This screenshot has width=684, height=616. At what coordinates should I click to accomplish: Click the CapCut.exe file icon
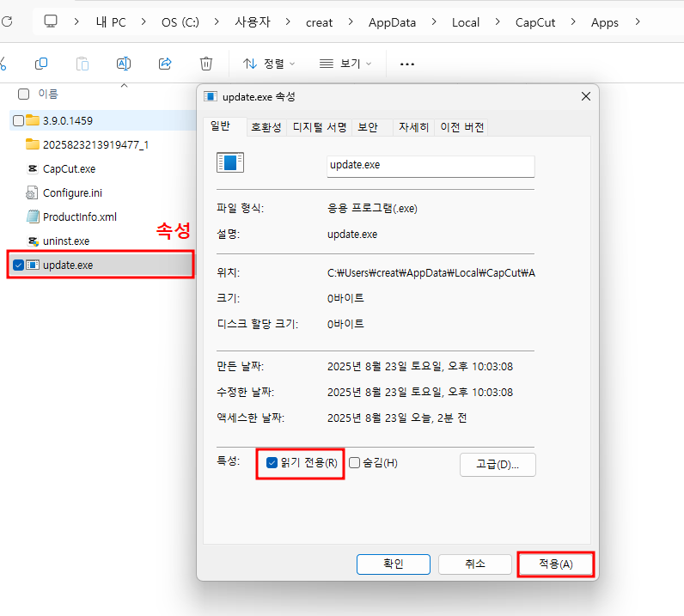(33, 168)
